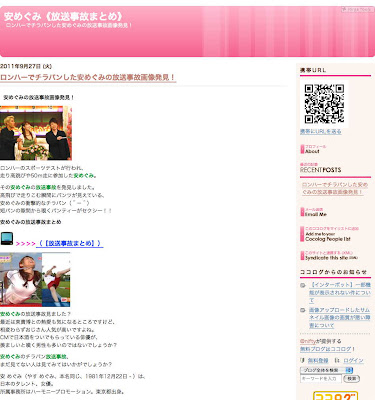This screenshot has height=400, width=375.
Task: Click the 検索 search button
Action: 352,379
